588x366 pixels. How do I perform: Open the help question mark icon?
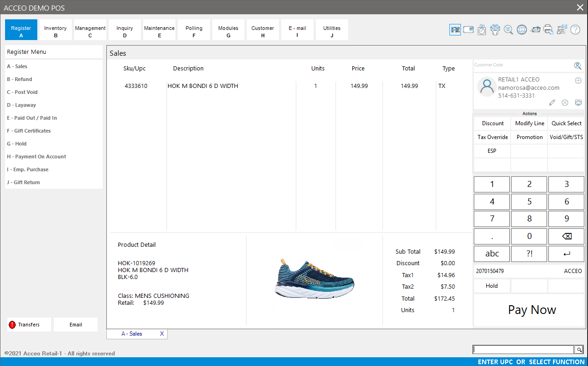click(576, 29)
